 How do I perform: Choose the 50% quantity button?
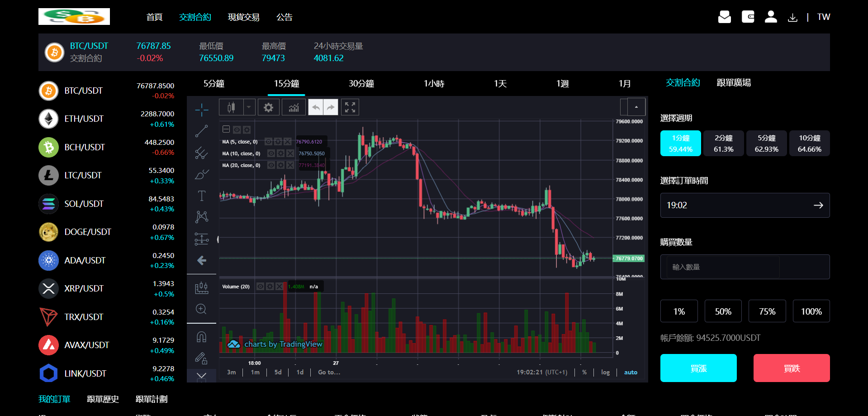[723, 311]
